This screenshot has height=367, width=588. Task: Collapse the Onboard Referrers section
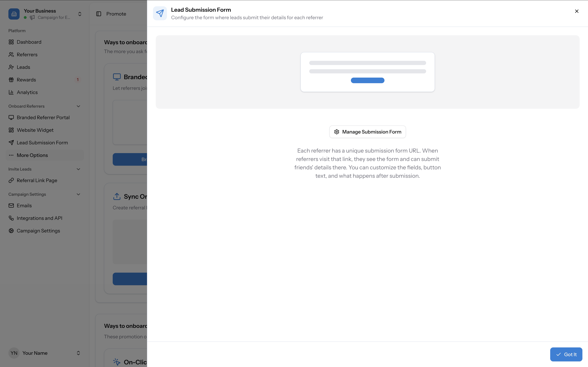[x=78, y=106]
